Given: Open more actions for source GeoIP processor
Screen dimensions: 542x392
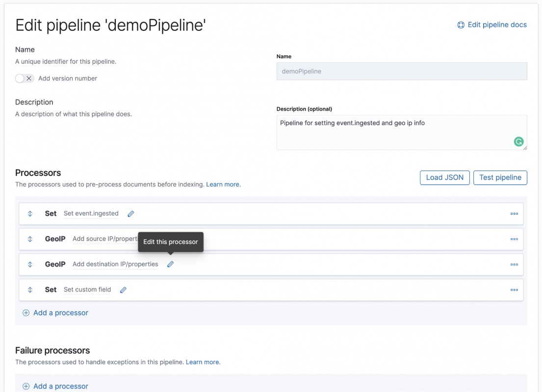Looking at the screenshot, I should coord(514,239).
